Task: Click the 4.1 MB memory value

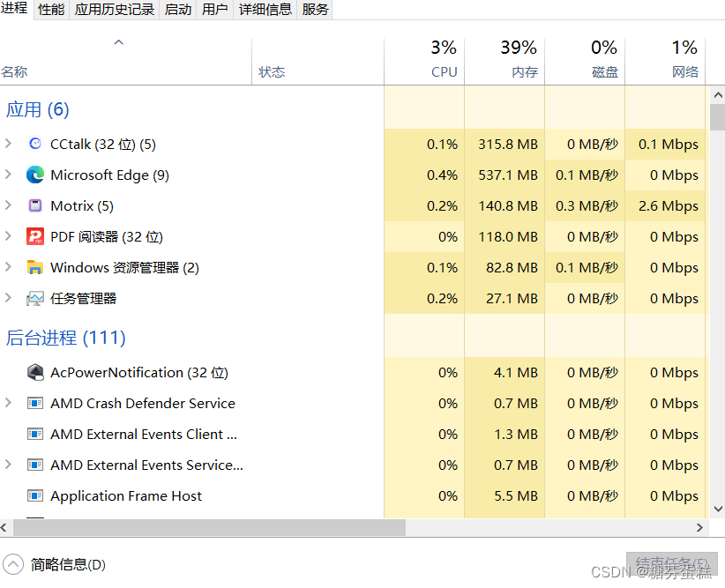Action: click(x=516, y=373)
